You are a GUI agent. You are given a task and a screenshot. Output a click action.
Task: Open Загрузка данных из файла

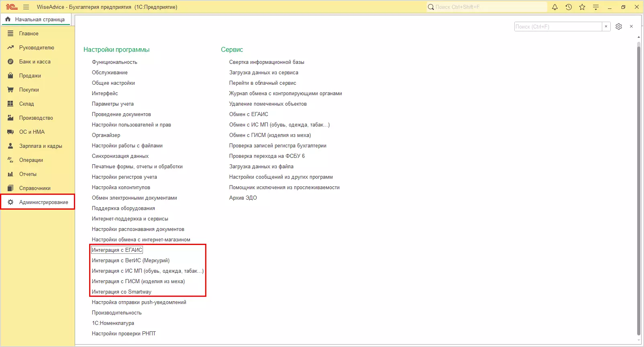pyautogui.click(x=261, y=167)
